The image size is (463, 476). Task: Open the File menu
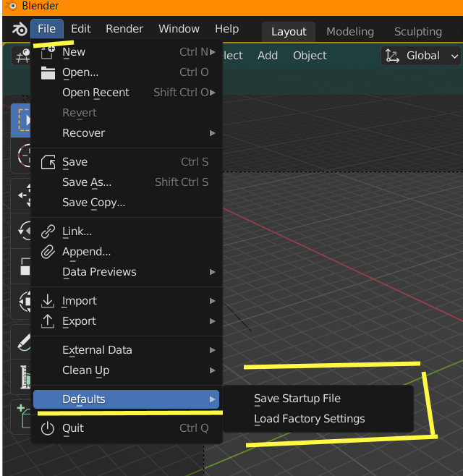47,29
